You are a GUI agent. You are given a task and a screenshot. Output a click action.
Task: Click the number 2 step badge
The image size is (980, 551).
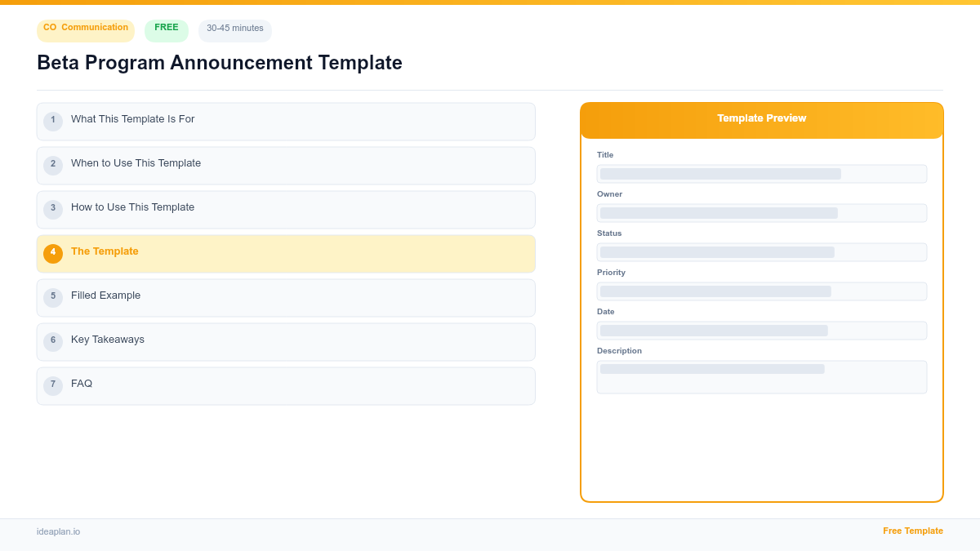pyautogui.click(x=53, y=166)
